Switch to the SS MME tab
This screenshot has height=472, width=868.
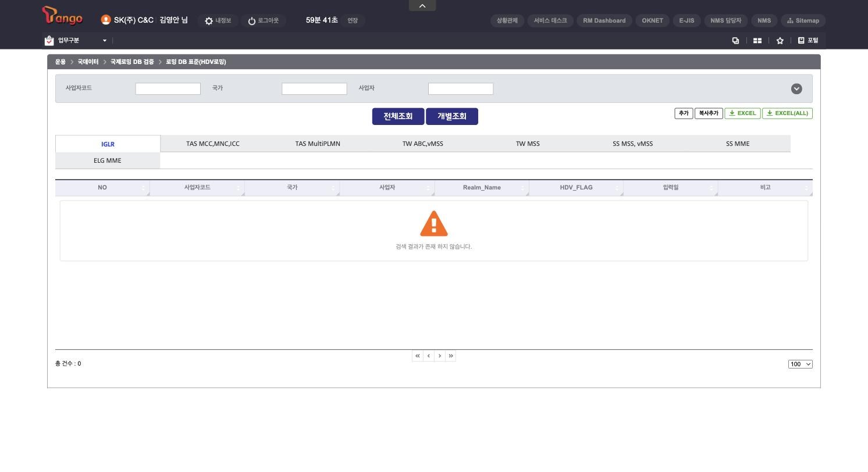tap(738, 144)
